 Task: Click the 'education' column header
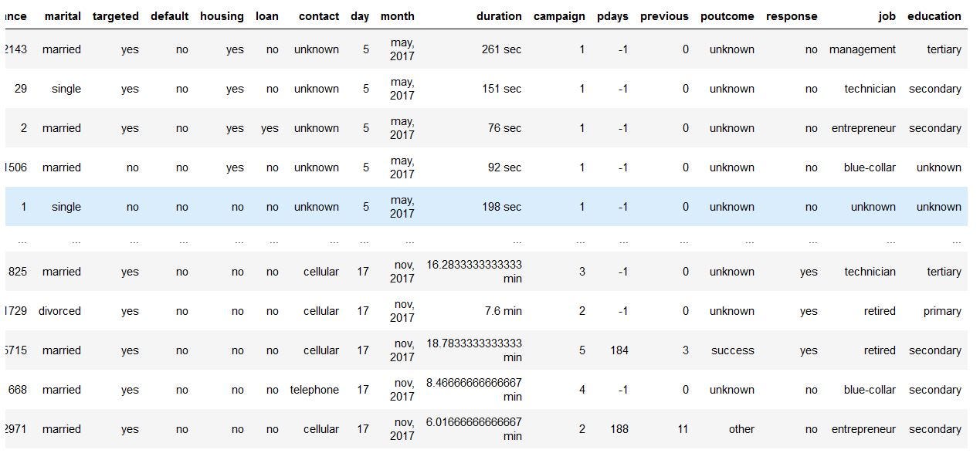tap(934, 16)
